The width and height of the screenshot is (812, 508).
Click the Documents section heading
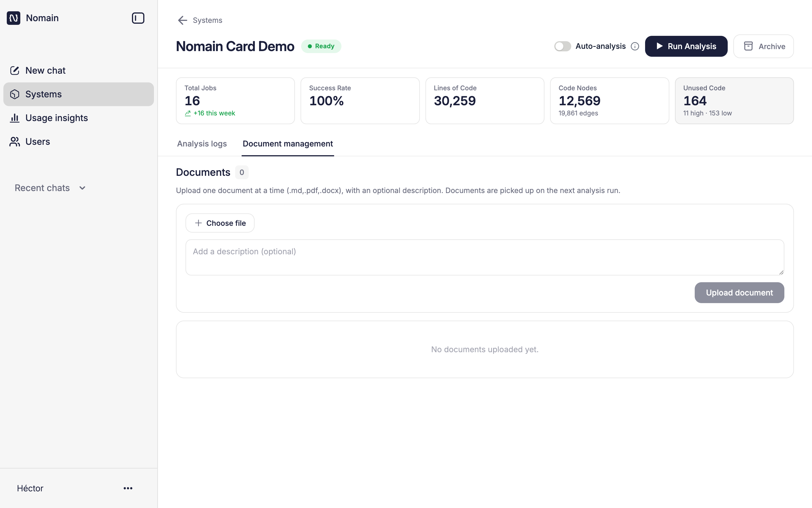pos(203,172)
